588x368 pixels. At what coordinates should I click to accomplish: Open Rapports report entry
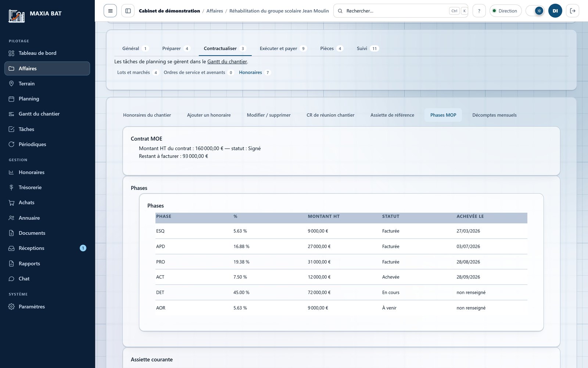[x=47, y=263]
